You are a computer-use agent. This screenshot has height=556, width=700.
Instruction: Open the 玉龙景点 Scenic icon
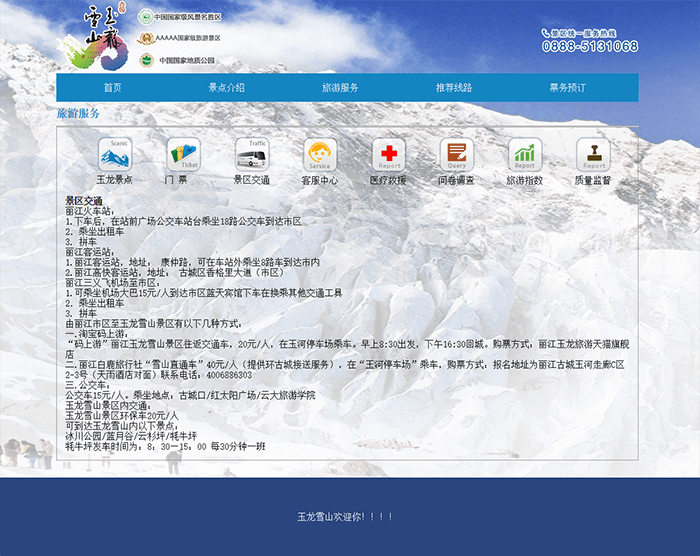115,155
